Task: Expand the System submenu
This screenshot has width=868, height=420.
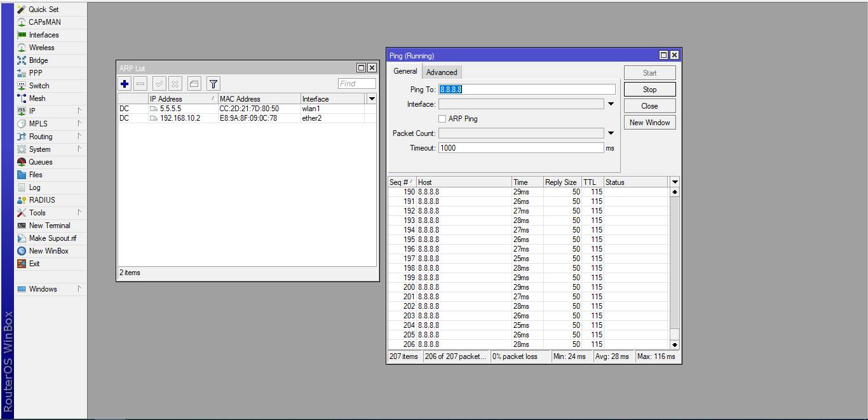Action: (79, 149)
